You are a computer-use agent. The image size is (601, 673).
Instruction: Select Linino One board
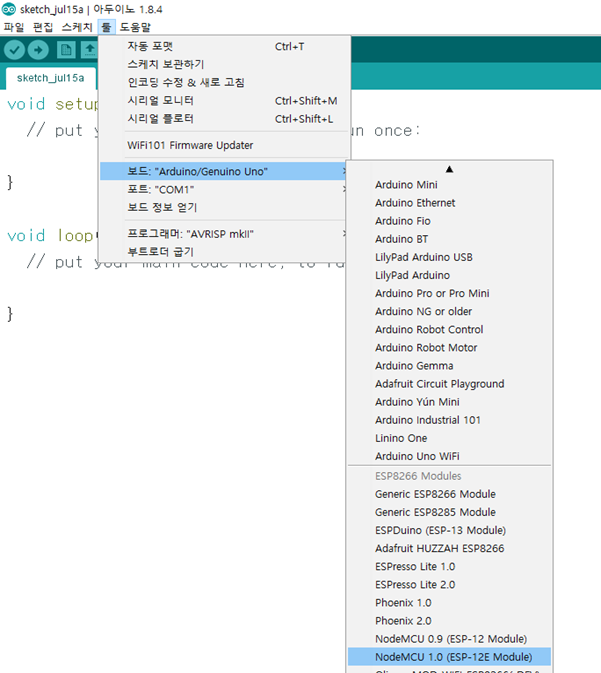[449, 438]
